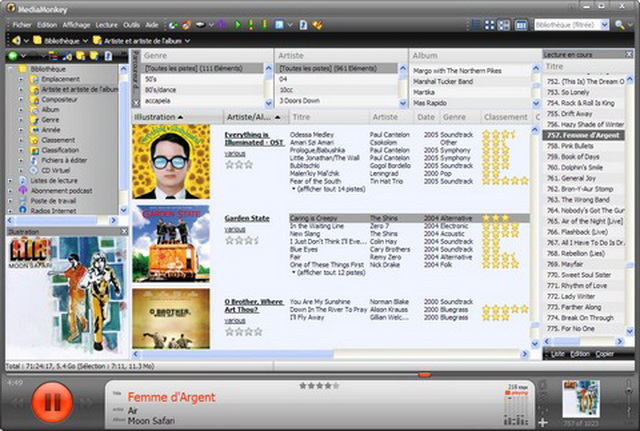Switch to detailed list view icon
This screenshot has height=431, width=640.
pos(476,25)
